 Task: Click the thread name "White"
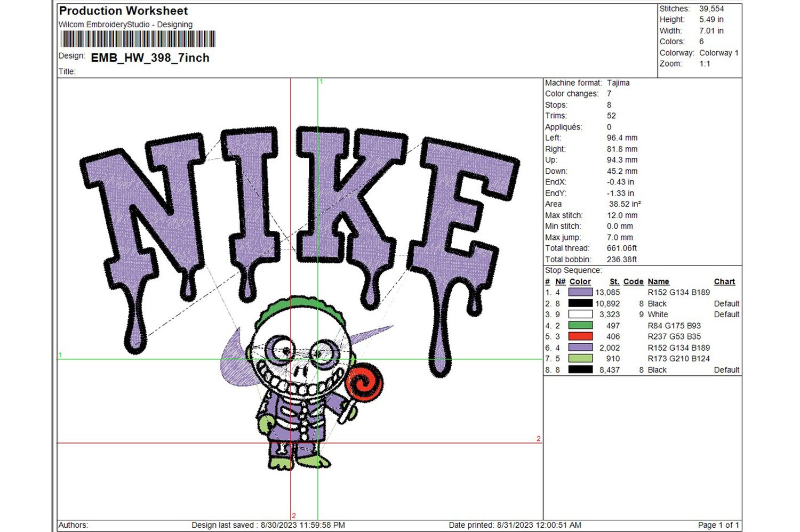[x=658, y=315]
